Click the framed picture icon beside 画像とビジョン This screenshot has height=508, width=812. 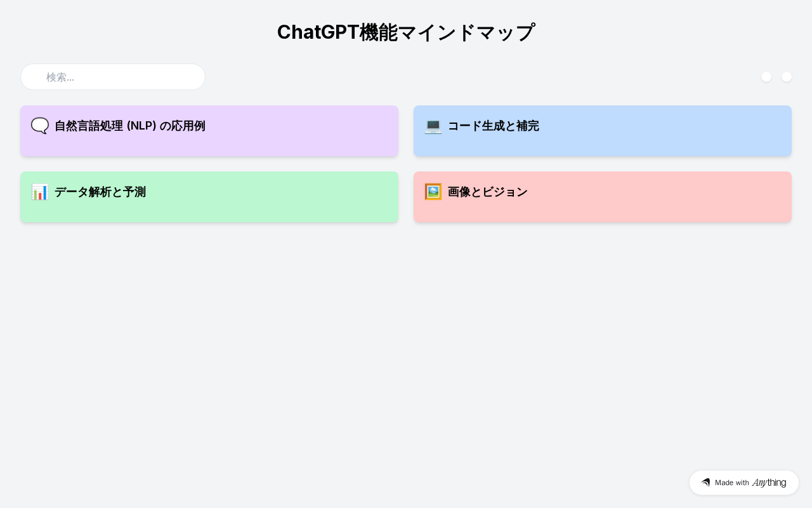(433, 192)
